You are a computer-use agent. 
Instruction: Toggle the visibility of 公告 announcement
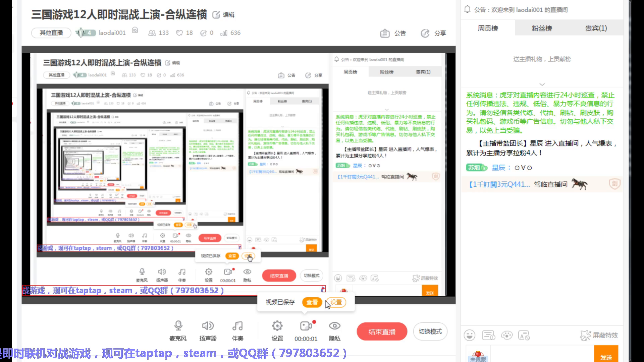[393, 33]
